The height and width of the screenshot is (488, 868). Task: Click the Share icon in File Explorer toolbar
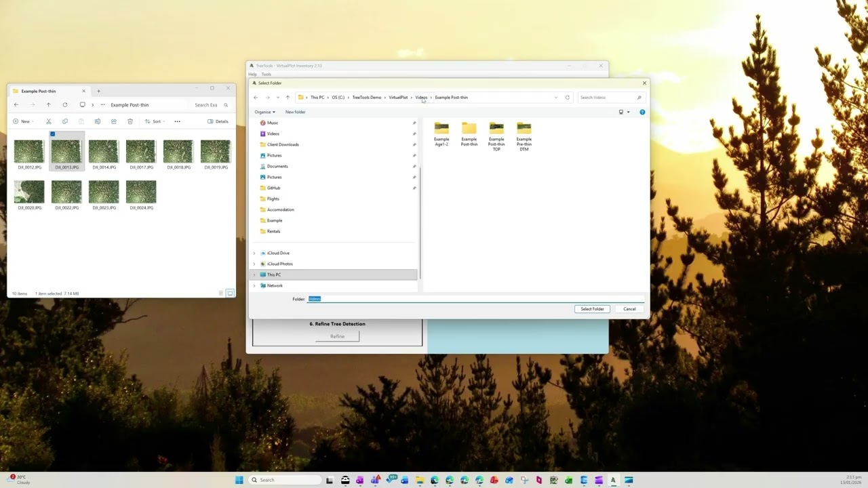tap(114, 121)
